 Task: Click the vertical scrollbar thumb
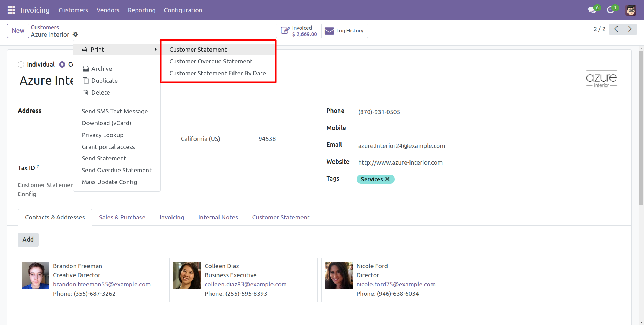coord(641,128)
